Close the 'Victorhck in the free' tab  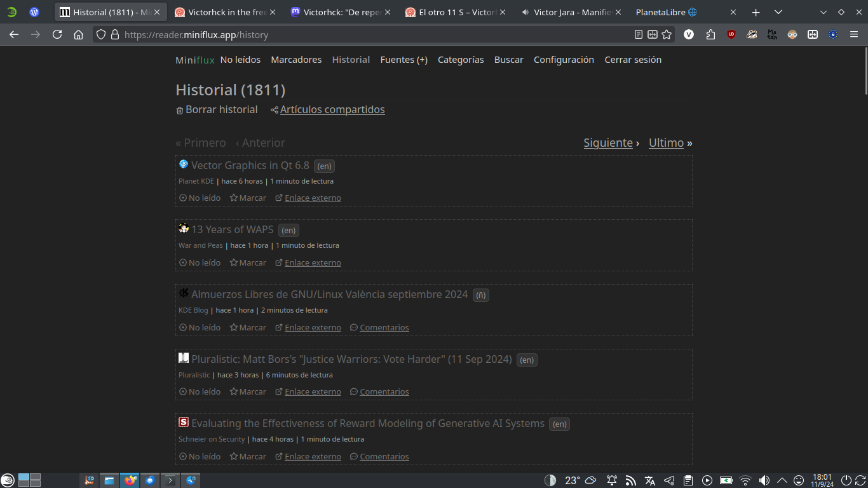[272, 12]
